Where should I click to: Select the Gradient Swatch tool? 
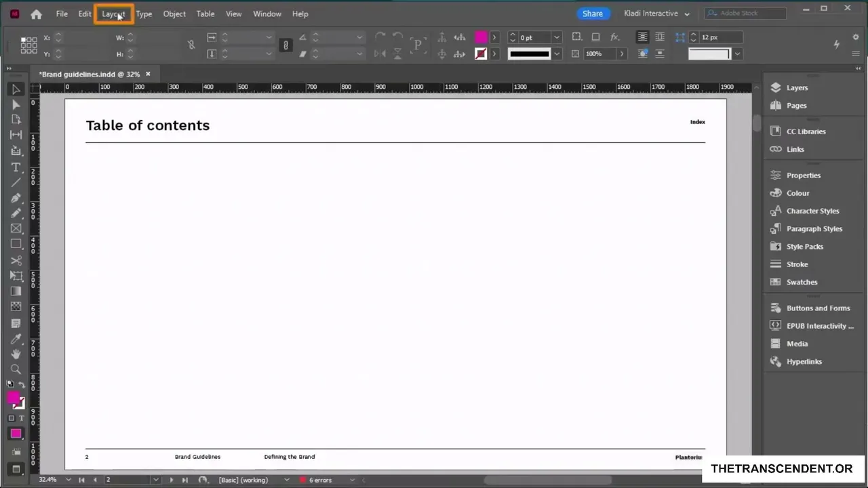coord(16,291)
